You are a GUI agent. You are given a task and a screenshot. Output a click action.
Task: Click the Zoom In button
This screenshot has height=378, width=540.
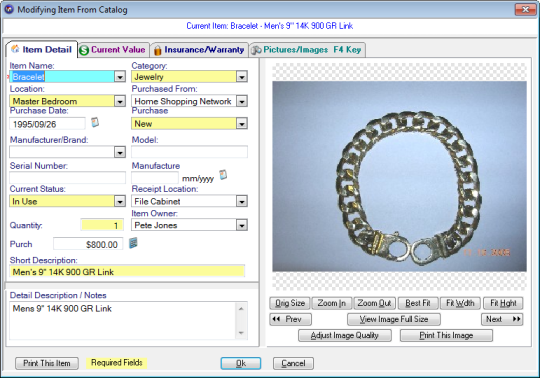tap(332, 303)
